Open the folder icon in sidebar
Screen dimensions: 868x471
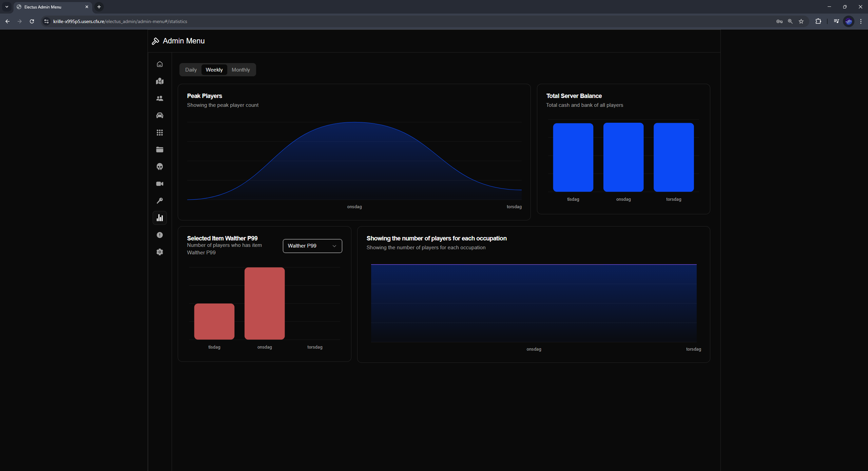coord(160,150)
